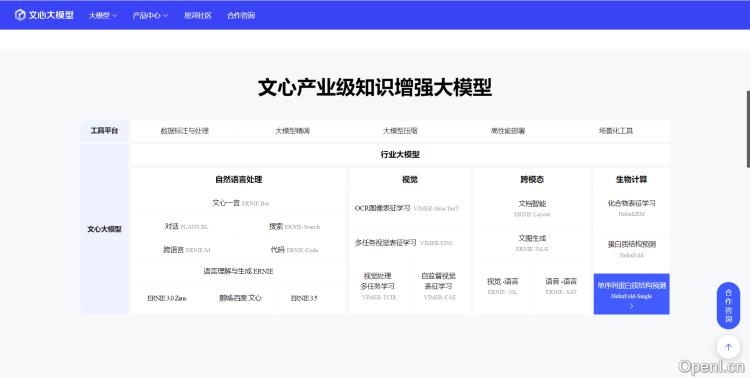Select 大模型精调 tool platform item
The height and width of the screenshot is (378, 750).
pyautogui.click(x=292, y=131)
